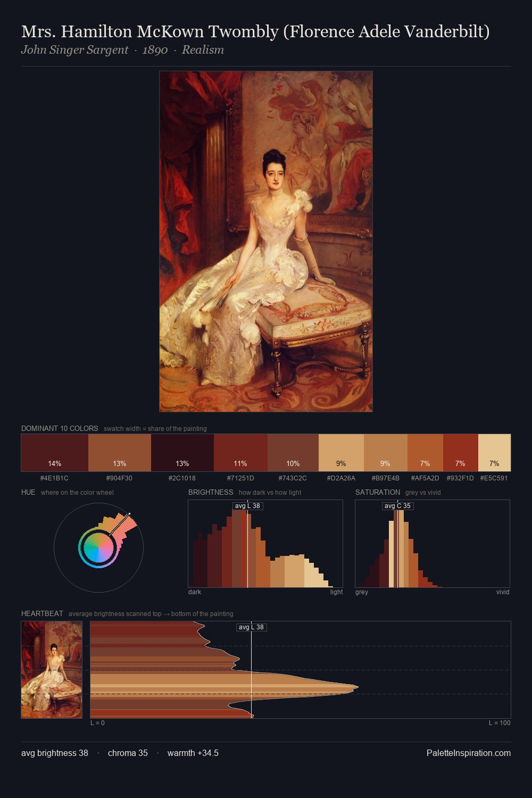
Task: Click the L = 100 axis label
Action: 500,723
